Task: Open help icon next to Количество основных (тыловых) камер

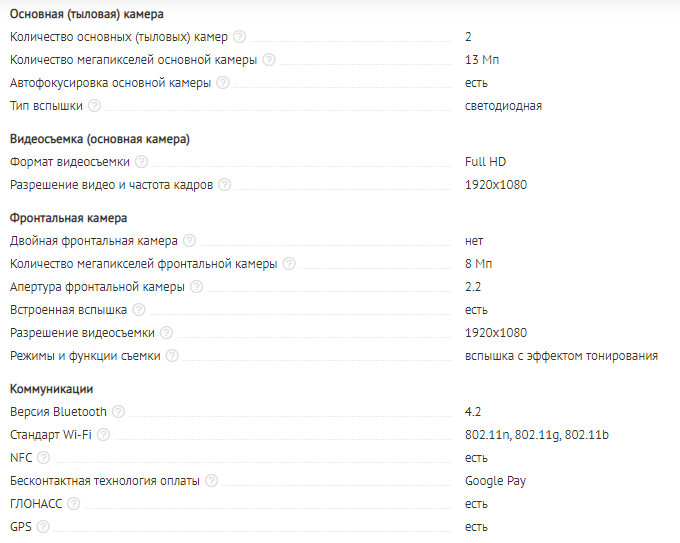Action: pos(239,36)
